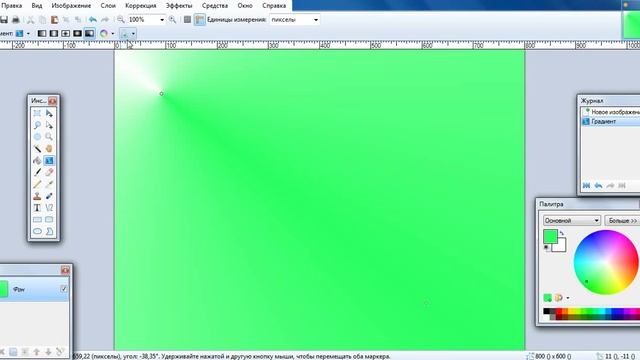
Task: Click the Undo arrow in toolbar
Action: pyautogui.click(x=93, y=20)
